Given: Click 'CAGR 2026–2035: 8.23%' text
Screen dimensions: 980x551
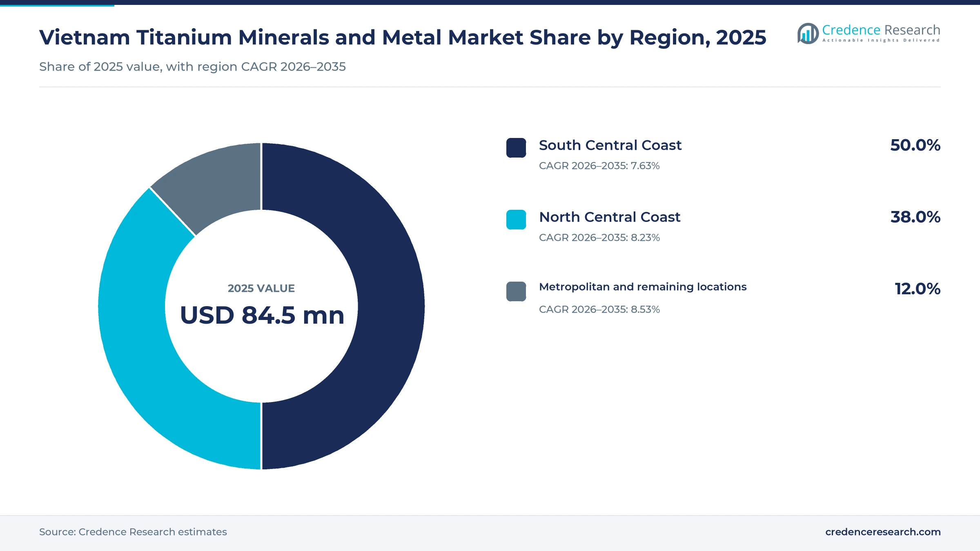Looking at the screenshot, I should [x=599, y=238].
